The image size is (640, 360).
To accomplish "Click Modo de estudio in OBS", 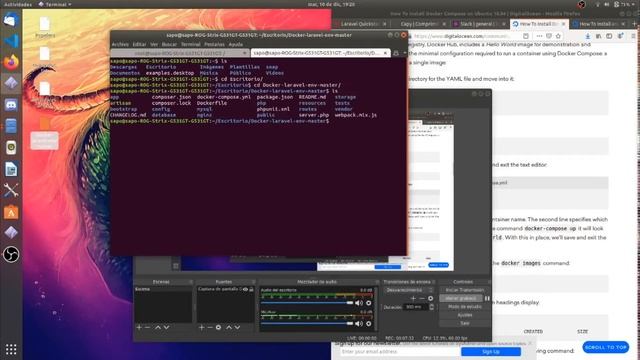I will click(x=464, y=307).
